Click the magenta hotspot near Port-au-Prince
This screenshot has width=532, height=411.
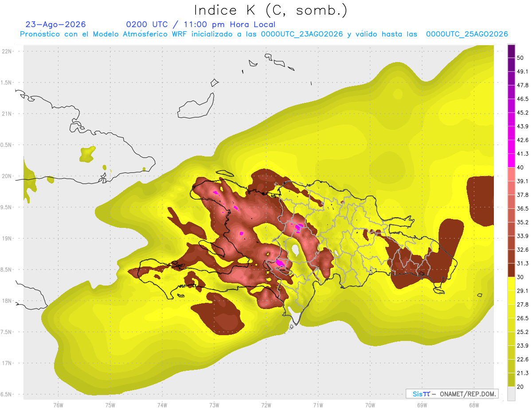click(280, 263)
